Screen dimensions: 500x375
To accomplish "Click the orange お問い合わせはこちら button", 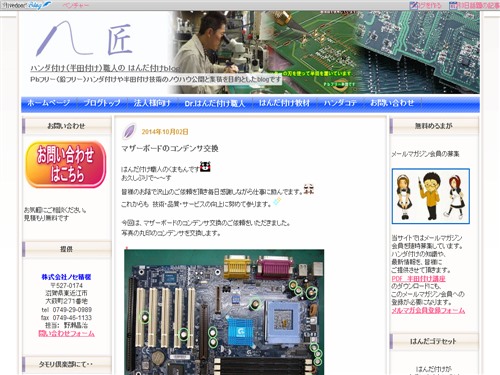I will click(66, 164).
